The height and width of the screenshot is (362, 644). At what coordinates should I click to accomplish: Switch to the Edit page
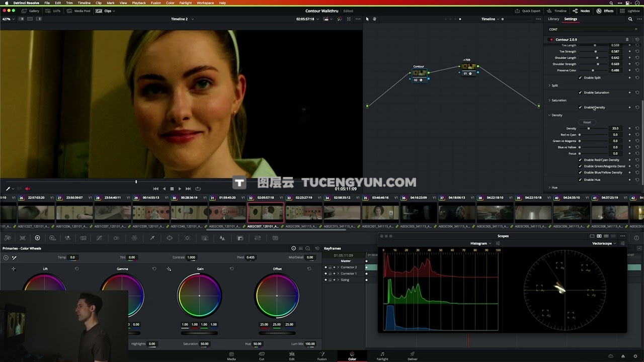(292, 356)
